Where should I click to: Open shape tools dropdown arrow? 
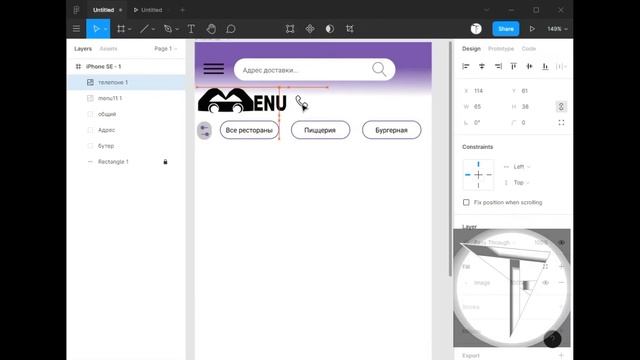153,29
